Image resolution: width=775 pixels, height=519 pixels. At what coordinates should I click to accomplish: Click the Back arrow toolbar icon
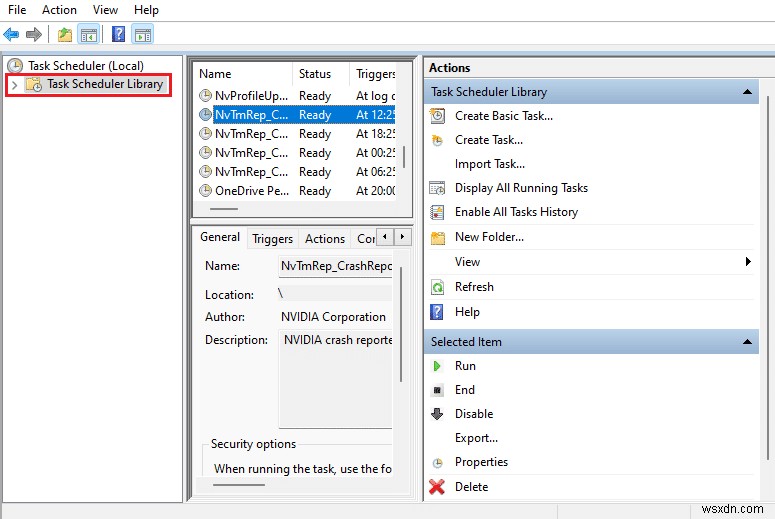tap(11, 35)
